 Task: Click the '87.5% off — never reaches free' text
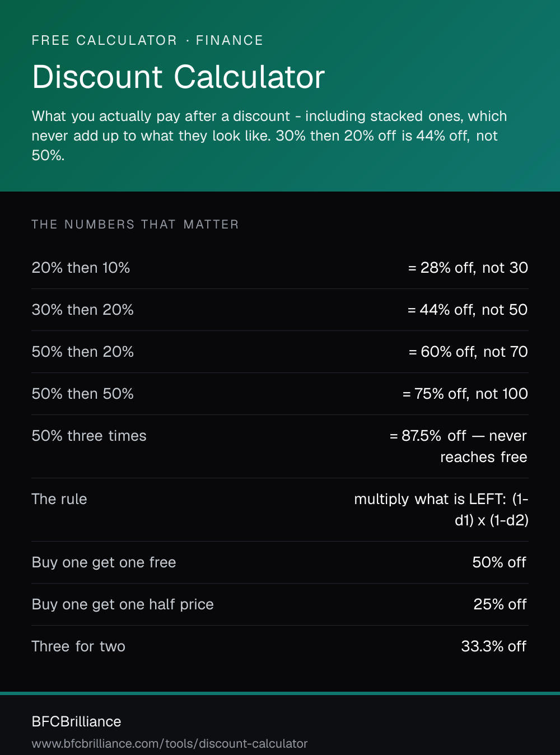coord(464,446)
